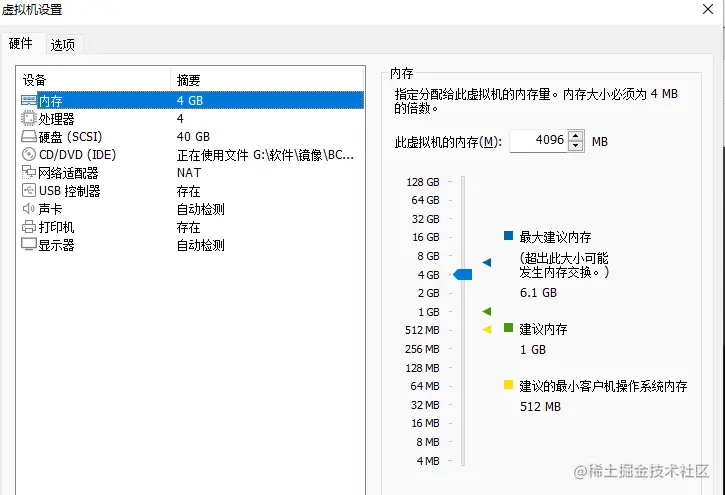Select the 显示器 device row
This screenshot has height=495, width=725.
(x=190, y=245)
